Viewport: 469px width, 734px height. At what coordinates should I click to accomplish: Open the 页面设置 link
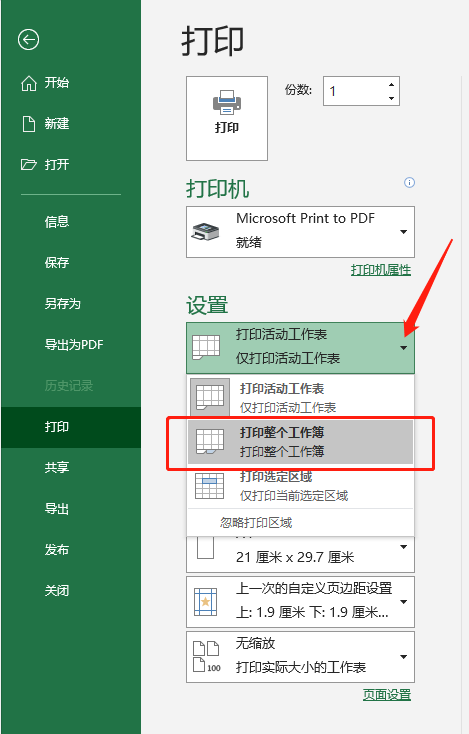point(387,695)
